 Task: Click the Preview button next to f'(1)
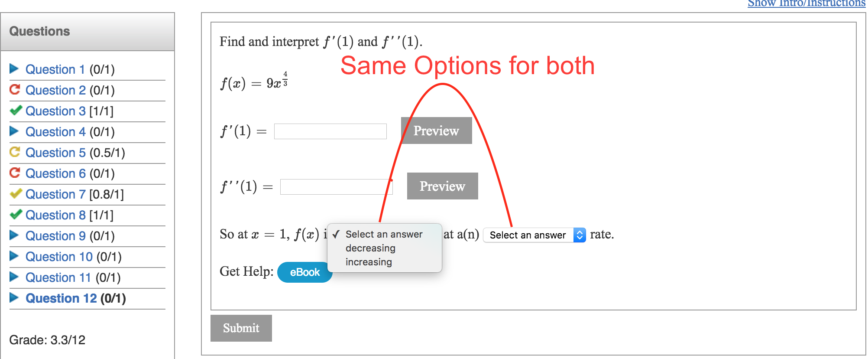point(436,131)
